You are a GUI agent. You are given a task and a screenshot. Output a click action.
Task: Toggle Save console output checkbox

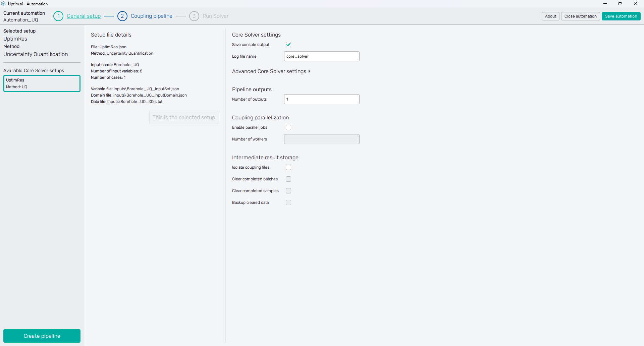(288, 45)
